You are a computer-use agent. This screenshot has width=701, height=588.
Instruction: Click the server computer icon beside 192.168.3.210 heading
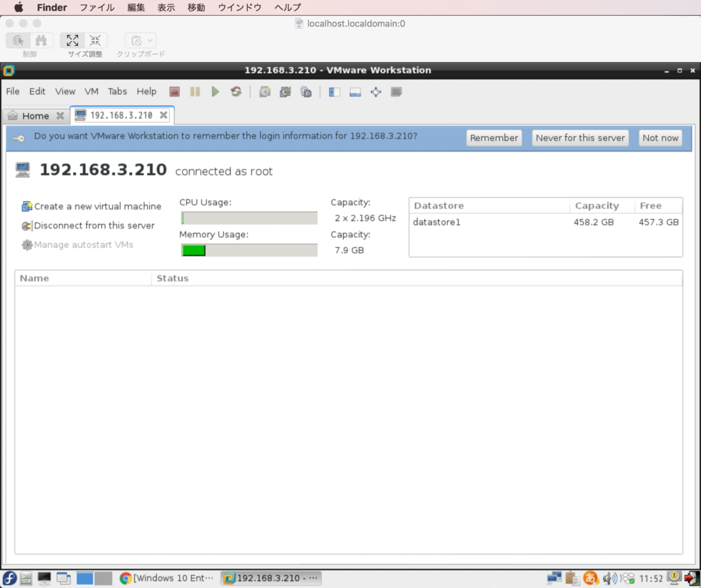[23, 170]
